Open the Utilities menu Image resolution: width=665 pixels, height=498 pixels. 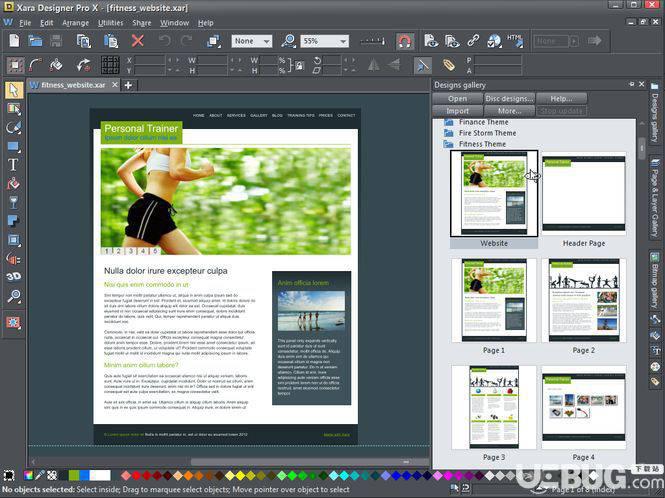(x=111, y=23)
